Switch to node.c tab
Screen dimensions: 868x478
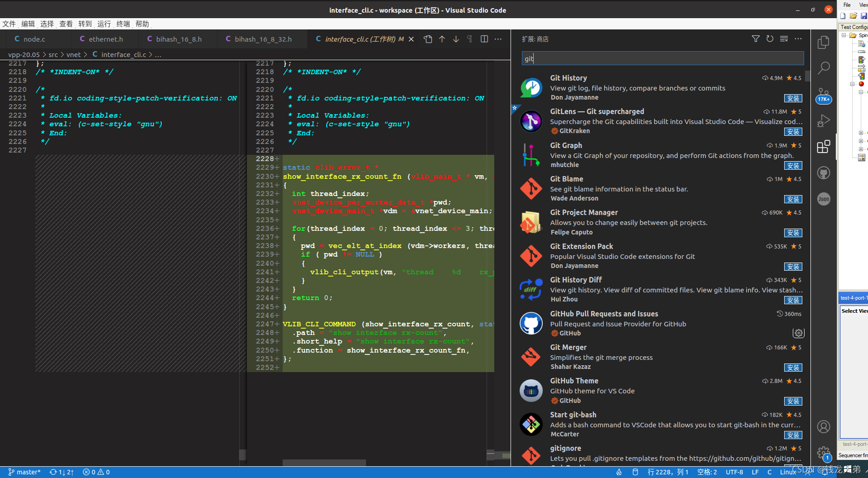(35, 39)
